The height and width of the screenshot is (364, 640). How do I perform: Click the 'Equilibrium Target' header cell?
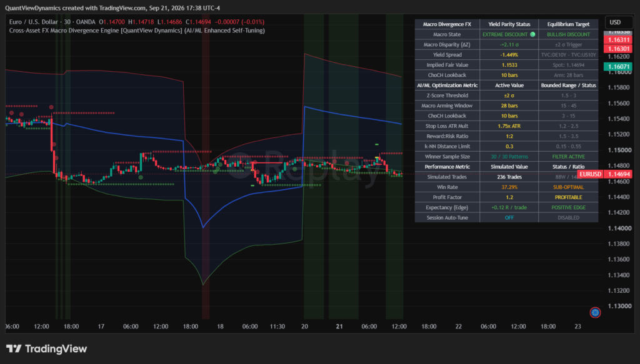point(568,24)
